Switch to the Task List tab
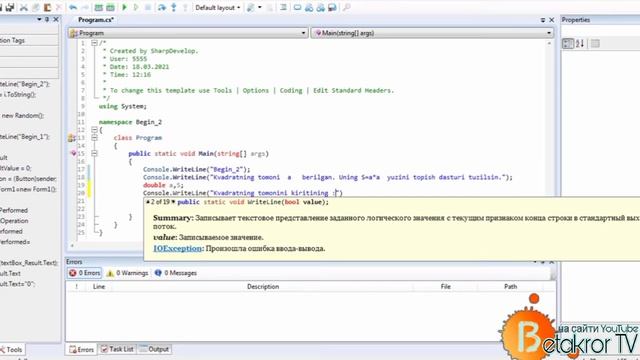 tap(117, 349)
